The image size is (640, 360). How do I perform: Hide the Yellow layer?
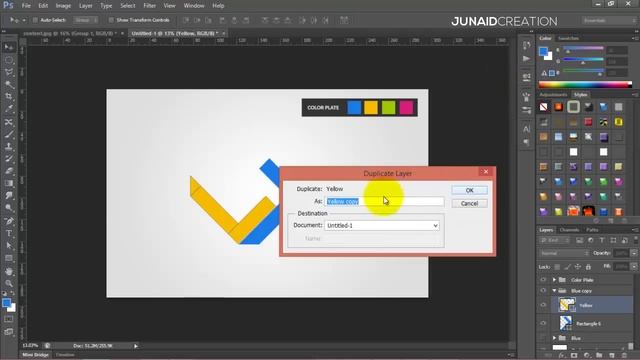tap(543, 305)
